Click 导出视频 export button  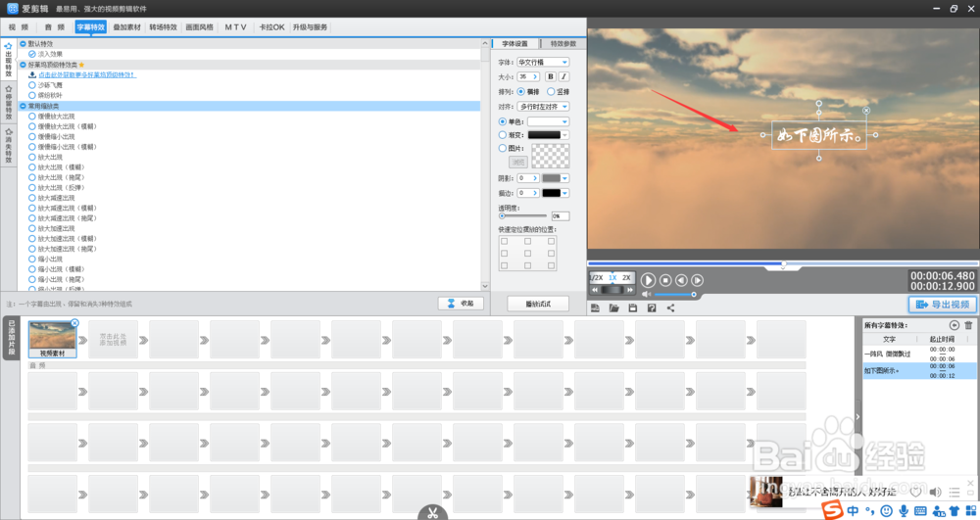(x=943, y=305)
